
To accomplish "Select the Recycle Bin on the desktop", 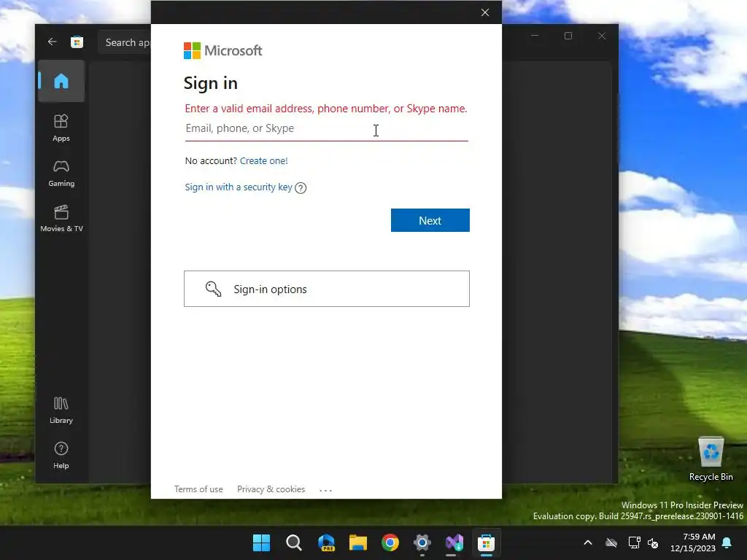I will click(x=711, y=459).
